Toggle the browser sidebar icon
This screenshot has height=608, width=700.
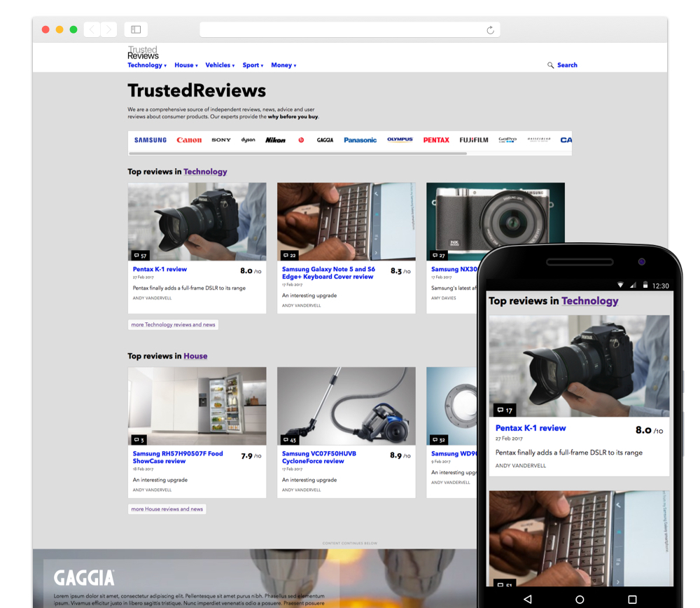pyautogui.click(x=136, y=29)
